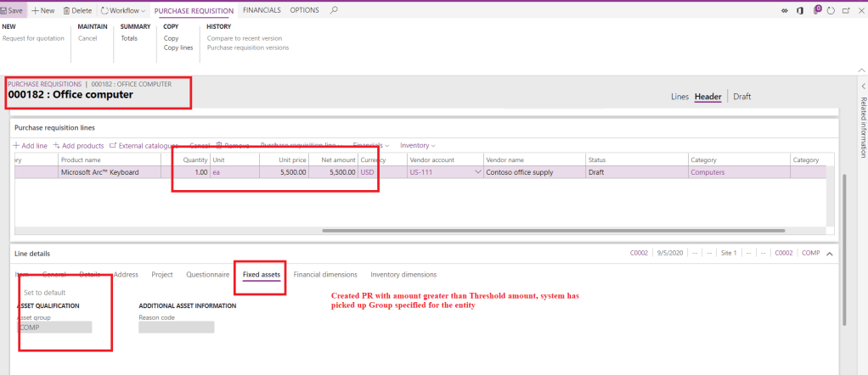This screenshot has height=375, width=868.
Task: Open the Financial dimensions tab
Action: (x=325, y=275)
